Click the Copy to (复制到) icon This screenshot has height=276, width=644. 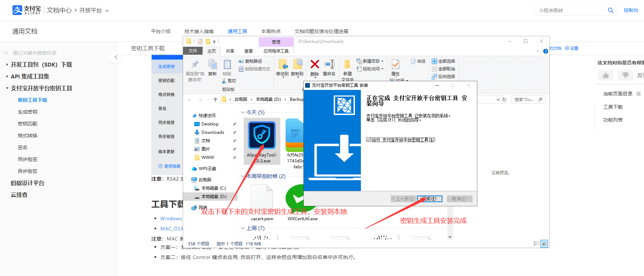(297, 64)
